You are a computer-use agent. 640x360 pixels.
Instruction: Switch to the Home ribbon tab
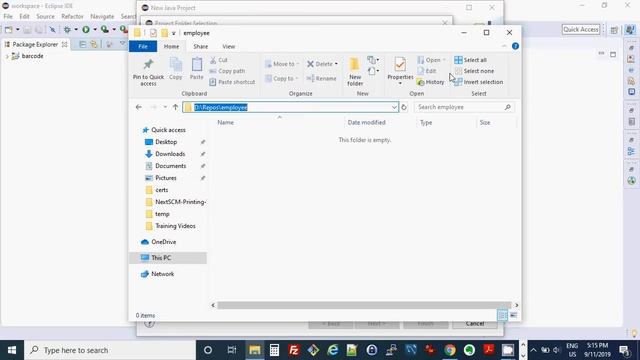pos(171,47)
